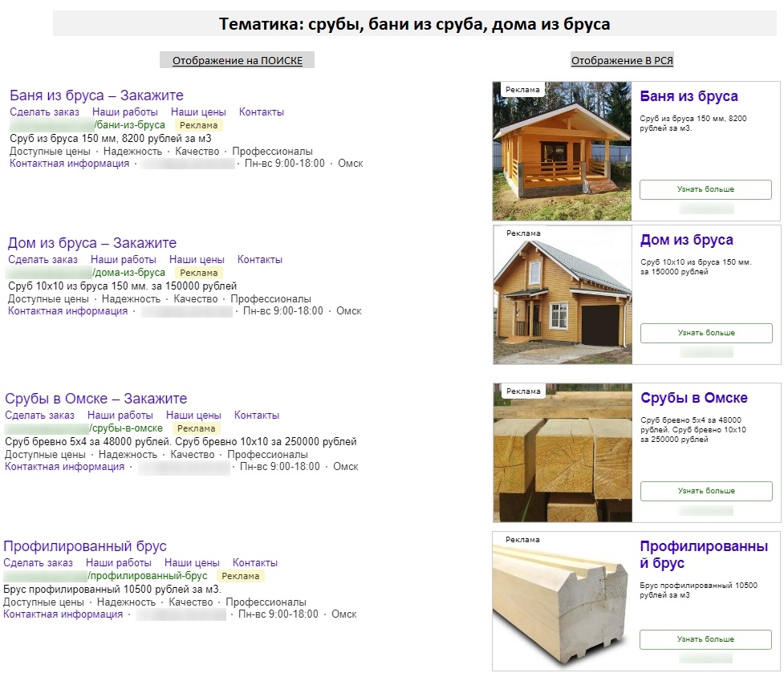Open banner title 'Профилированный брус'
Viewport: 784px width, 677px height.
[704, 554]
